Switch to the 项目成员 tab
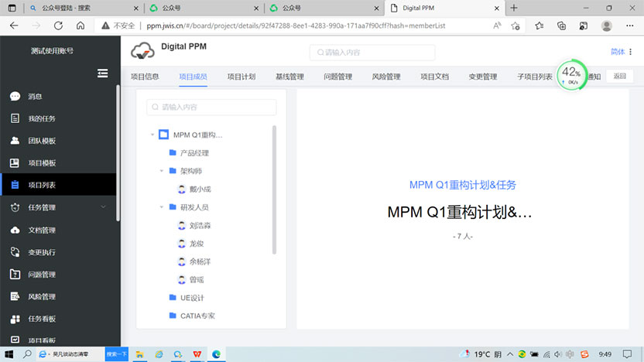The height and width of the screenshot is (362, 644). (x=193, y=77)
